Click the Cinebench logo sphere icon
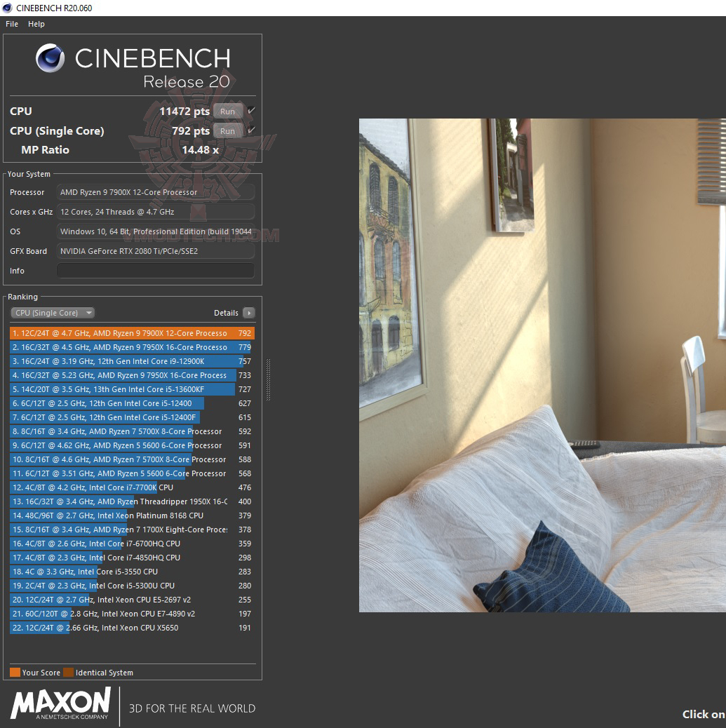 (x=51, y=58)
